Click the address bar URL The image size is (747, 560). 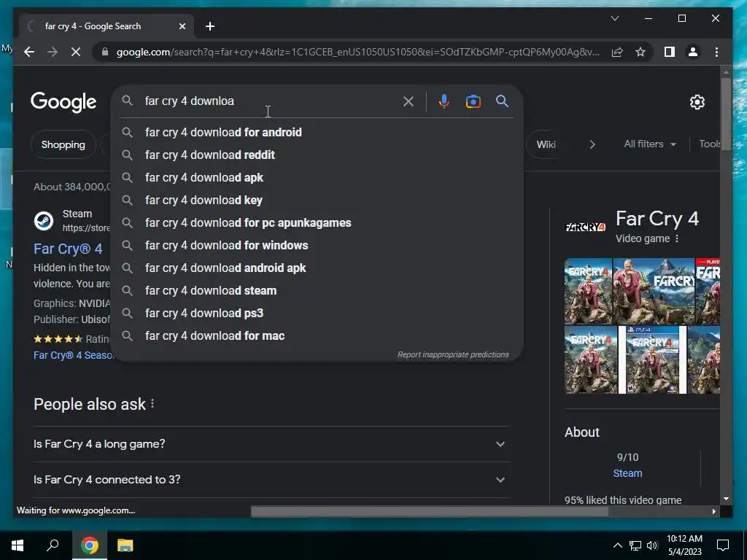(x=357, y=52)
